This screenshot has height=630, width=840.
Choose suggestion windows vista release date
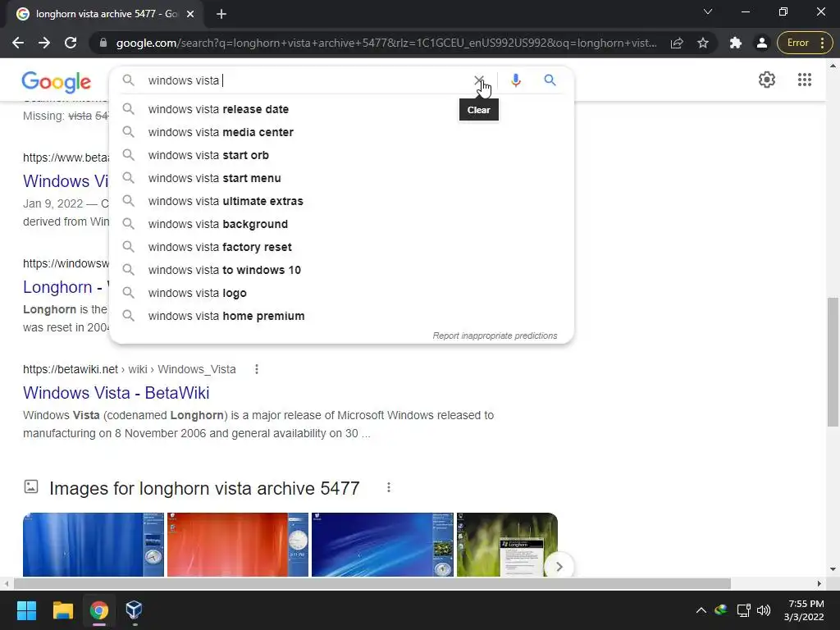(341, 109)
